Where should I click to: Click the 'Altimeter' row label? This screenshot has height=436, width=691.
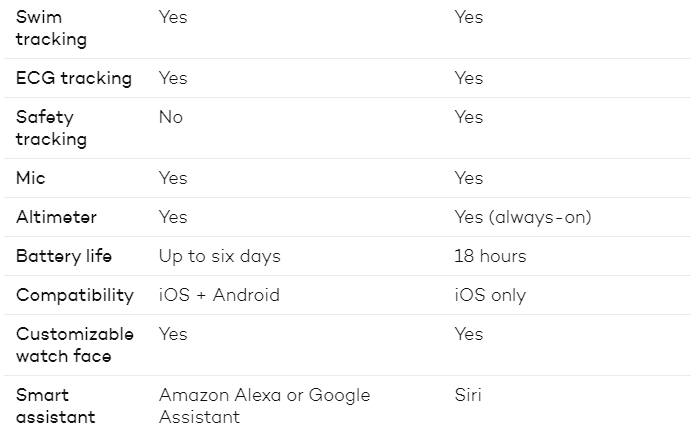(x=56, y=217)
